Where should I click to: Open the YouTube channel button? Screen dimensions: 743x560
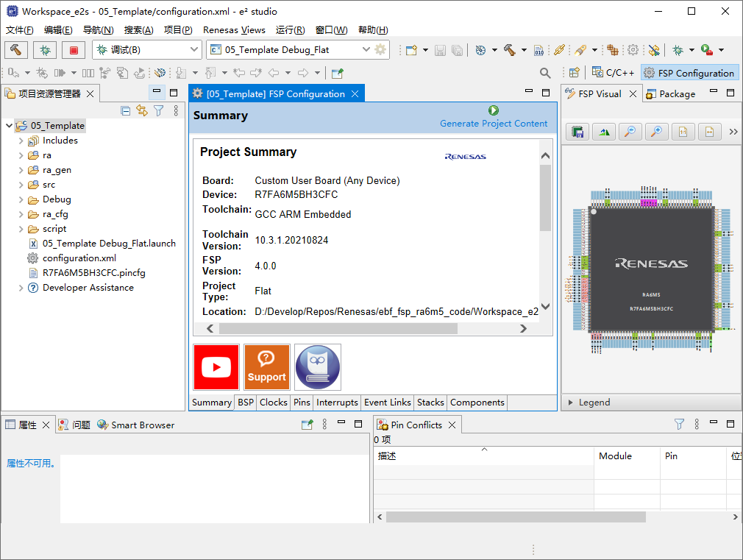click(x=216, y=367)
